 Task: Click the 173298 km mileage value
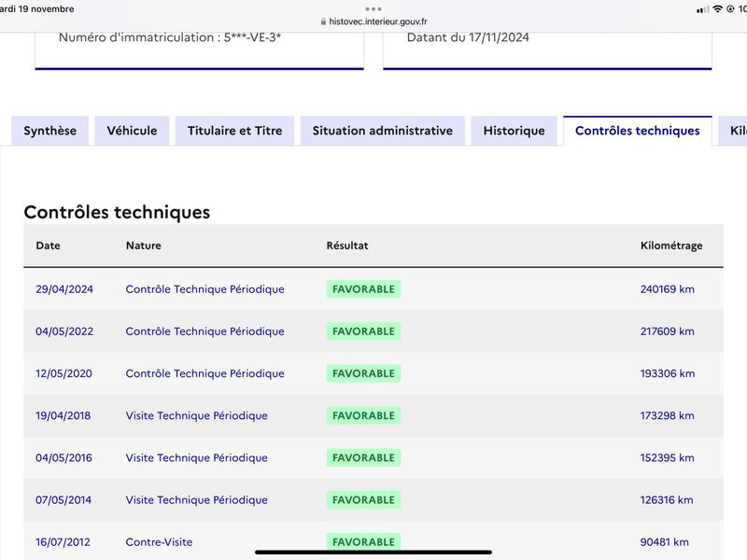(x=667, y=415)
